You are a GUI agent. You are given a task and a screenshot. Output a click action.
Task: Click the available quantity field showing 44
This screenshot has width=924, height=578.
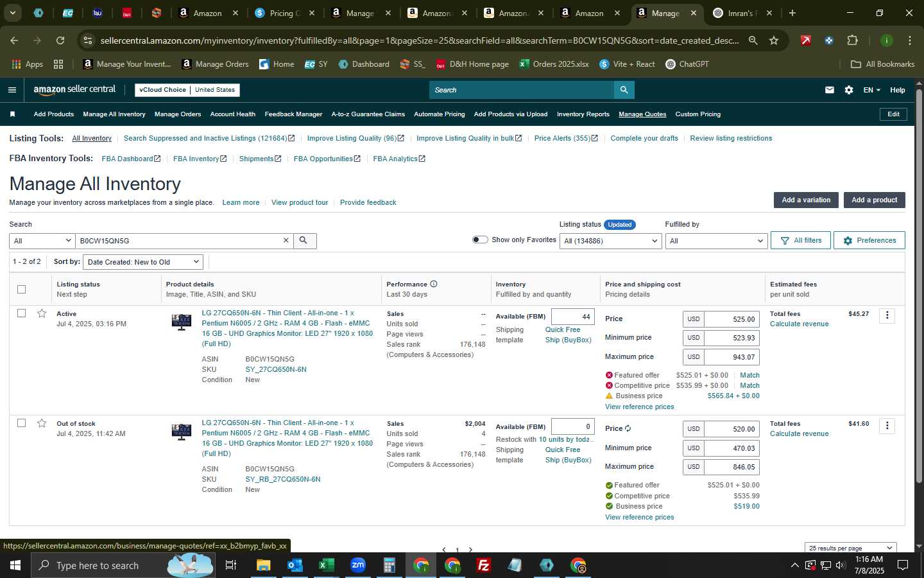[572, 317]
